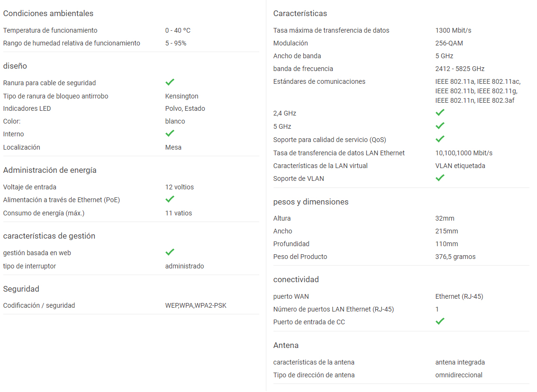Screen dimensions: 537x392
Task: Click the checkmark for Puerto de entrada de CC
Action: coord(440,321)
